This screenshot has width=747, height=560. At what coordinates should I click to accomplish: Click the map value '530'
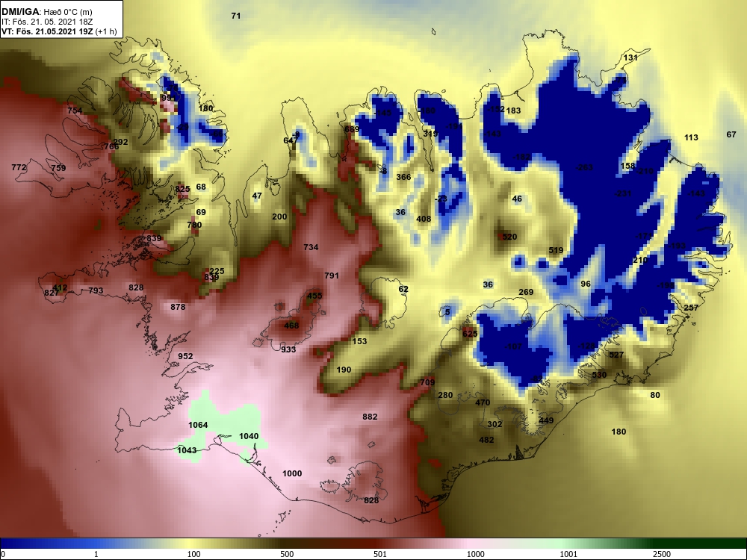599,375
